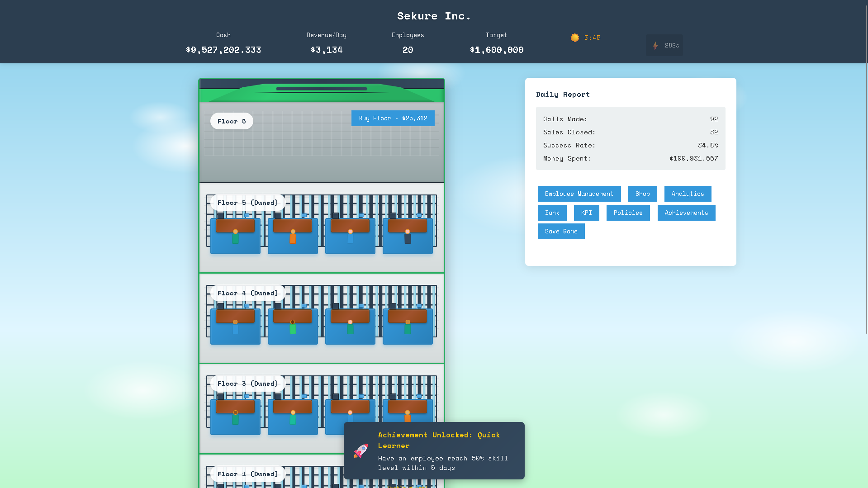Open Analytics view
Screen dimensions: 868x488
click(688, 194)
